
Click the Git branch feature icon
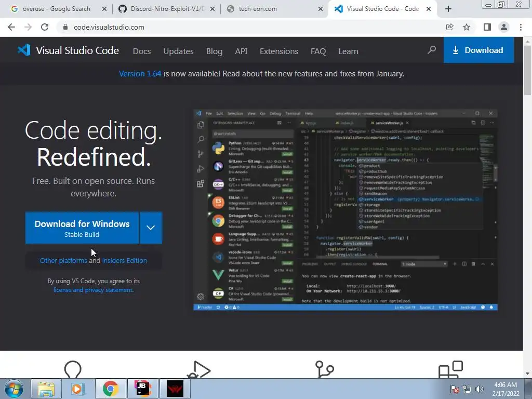pos(324,369)
